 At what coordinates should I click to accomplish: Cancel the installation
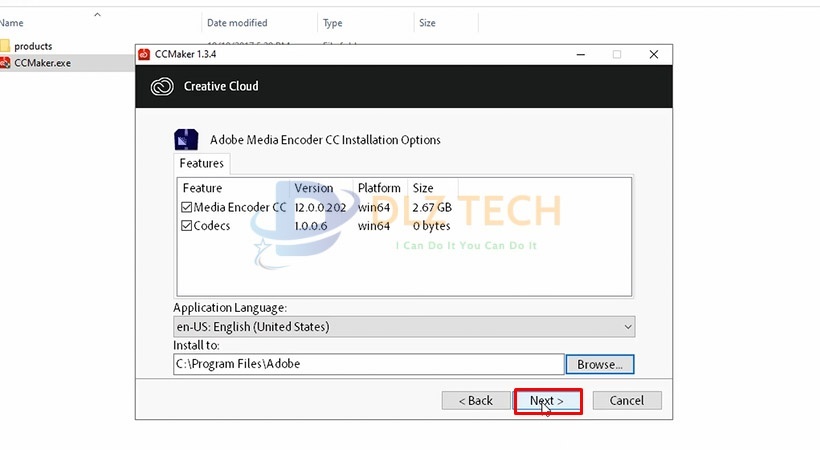pos(627,401)
